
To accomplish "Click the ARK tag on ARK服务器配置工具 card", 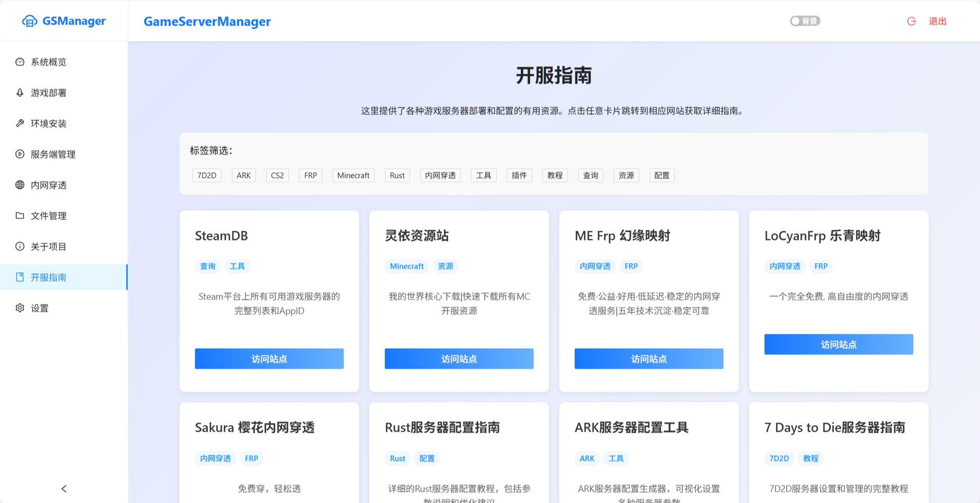I will pos(587,458).
